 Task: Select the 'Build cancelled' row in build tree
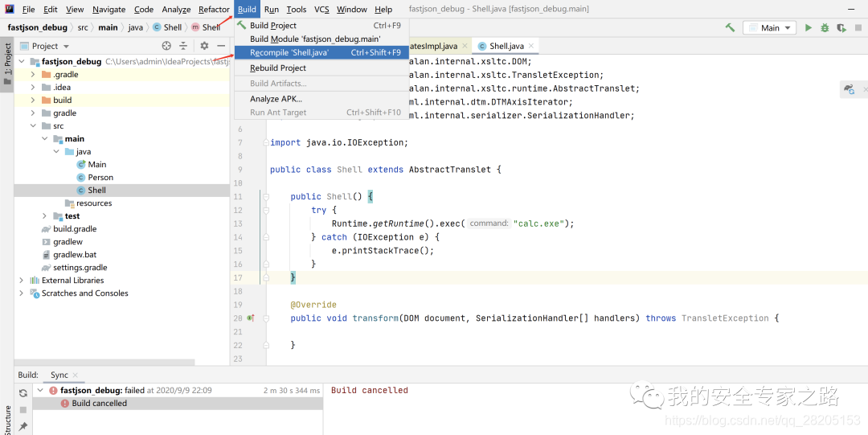point(178,404)
